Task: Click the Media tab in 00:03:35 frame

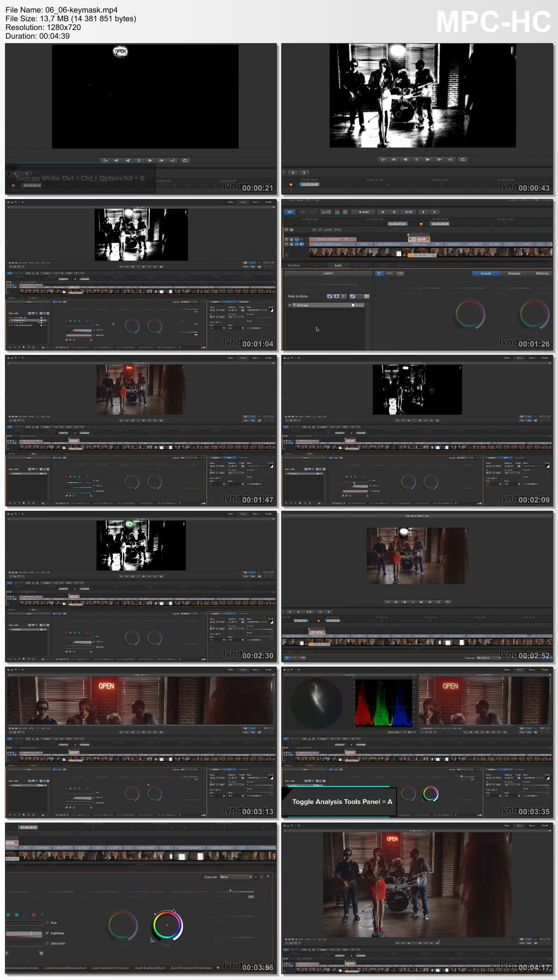Action: pyautogui.click(x=507, y=669)
